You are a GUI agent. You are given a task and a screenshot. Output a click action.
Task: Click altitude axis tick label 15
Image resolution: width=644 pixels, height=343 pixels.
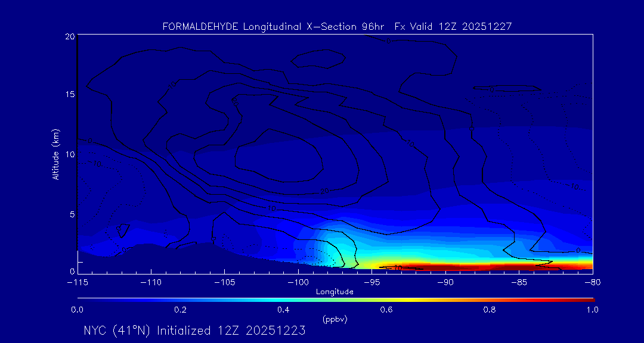pyautogui.click(x=69, y=94)
